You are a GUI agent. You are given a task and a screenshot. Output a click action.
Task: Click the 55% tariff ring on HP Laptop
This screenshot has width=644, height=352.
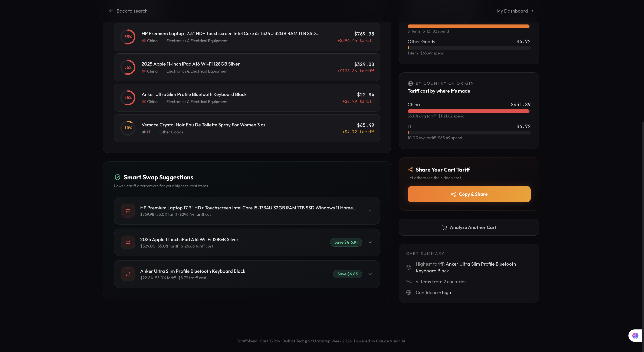tap(128, 37)
